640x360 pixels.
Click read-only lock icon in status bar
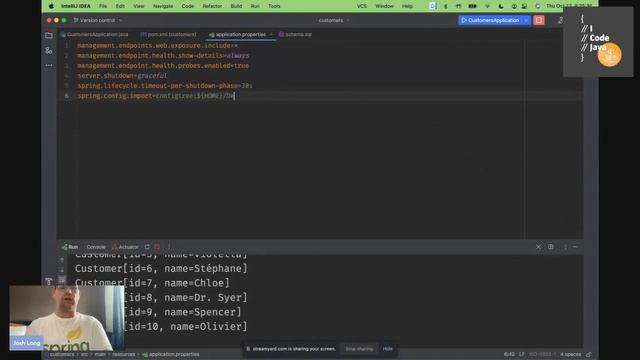[589, 354]
